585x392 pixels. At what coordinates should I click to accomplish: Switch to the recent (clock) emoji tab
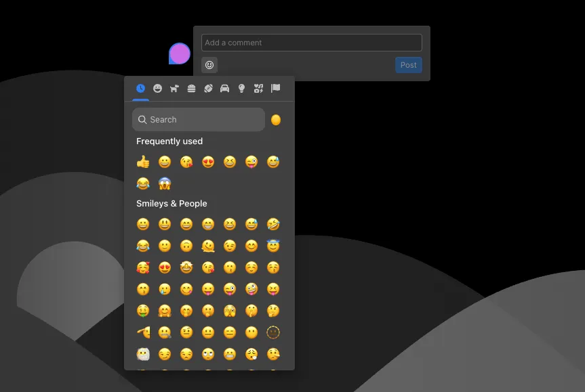click(x=140, y=88)
